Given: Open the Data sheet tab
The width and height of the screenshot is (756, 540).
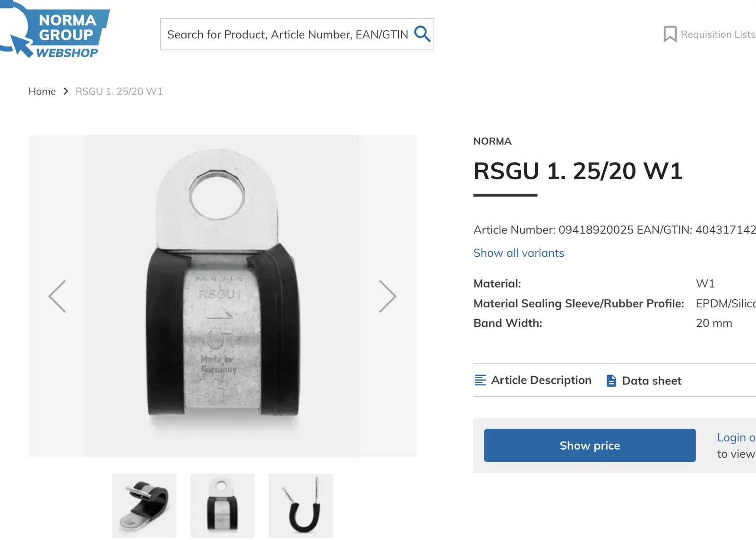Looking at the screenshot, I should point(652,381).
